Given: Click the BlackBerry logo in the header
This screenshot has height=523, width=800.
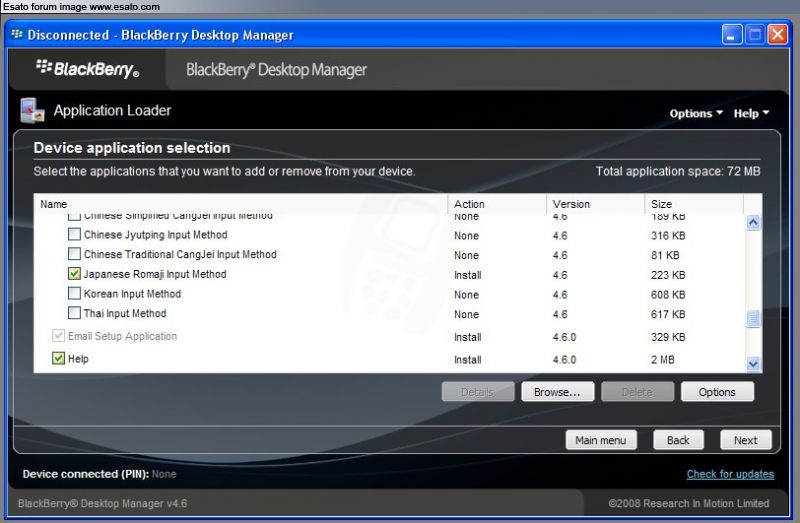Looking at the screenshot, I should [x=87, y=69].
